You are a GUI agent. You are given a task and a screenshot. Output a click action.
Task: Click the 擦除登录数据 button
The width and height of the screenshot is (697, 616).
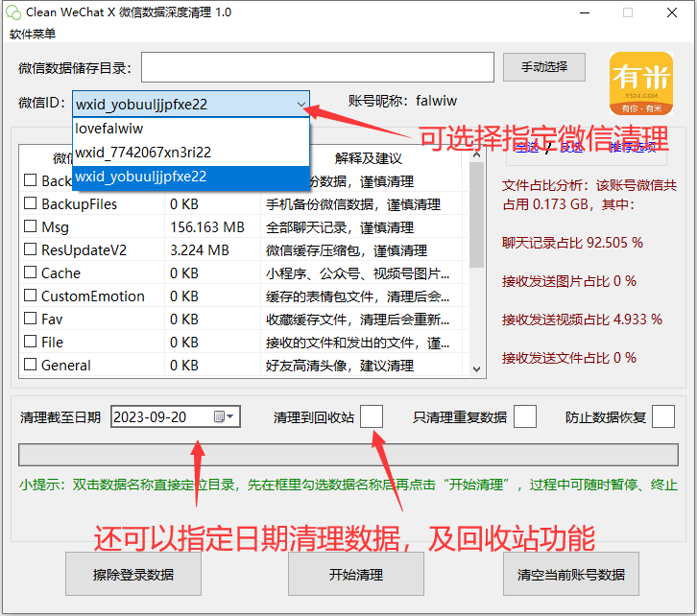coord(133,574)
